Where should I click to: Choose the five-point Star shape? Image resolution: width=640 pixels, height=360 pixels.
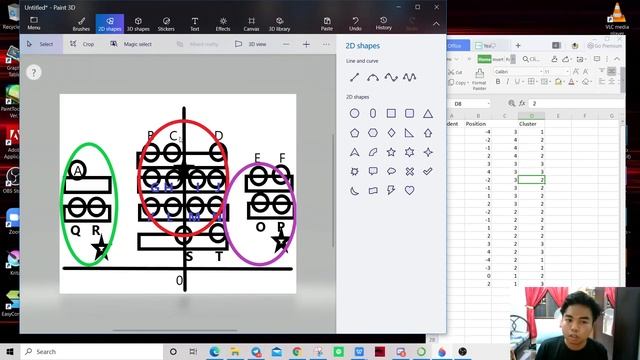pyautogui.click(x=391, y=152)
